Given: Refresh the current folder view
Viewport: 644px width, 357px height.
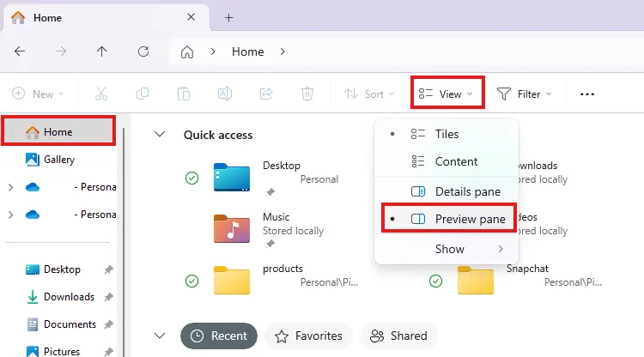Looking at the screenshot, I should [x=143, y=51].
